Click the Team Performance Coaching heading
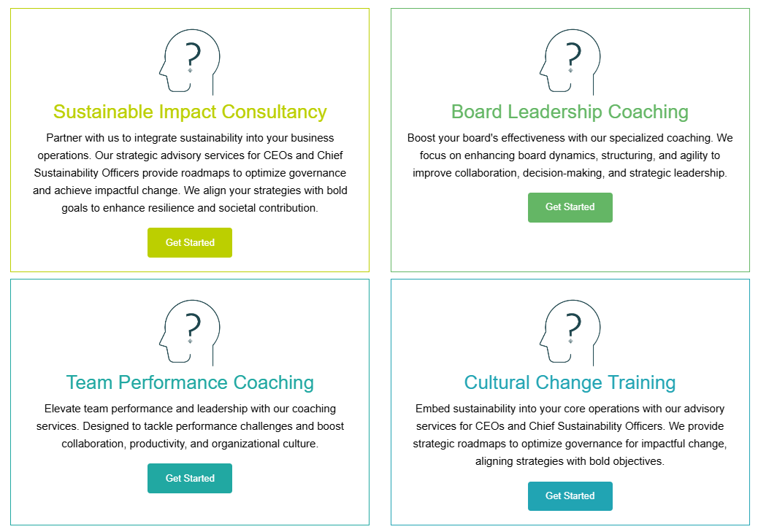Viewport: 758px width, 532px height. 190,382
